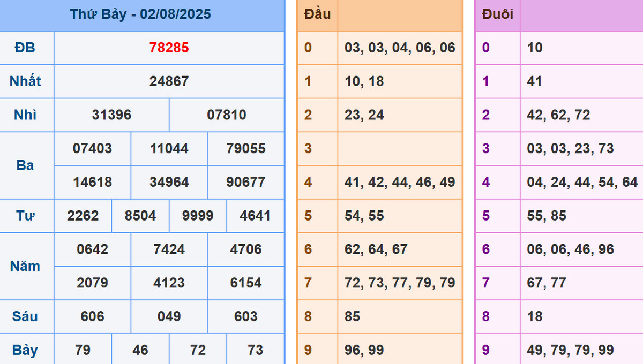Click fourth prize number 2262

[83, 216]
